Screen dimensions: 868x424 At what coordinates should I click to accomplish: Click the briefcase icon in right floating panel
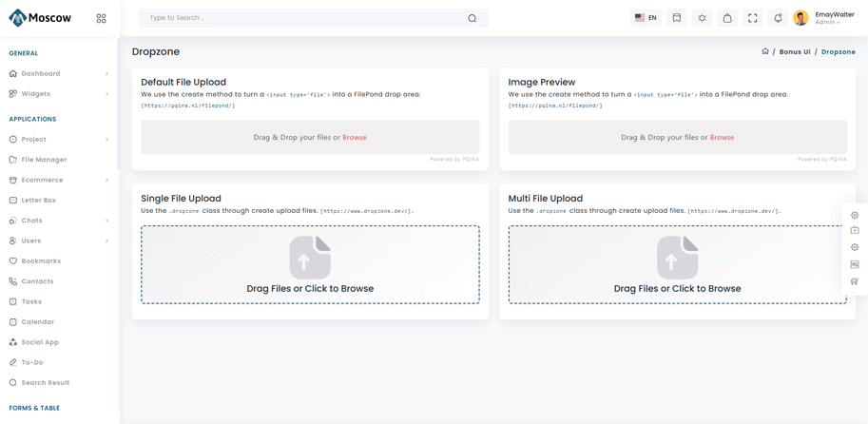pyautogui.click(x=855, y=230)
